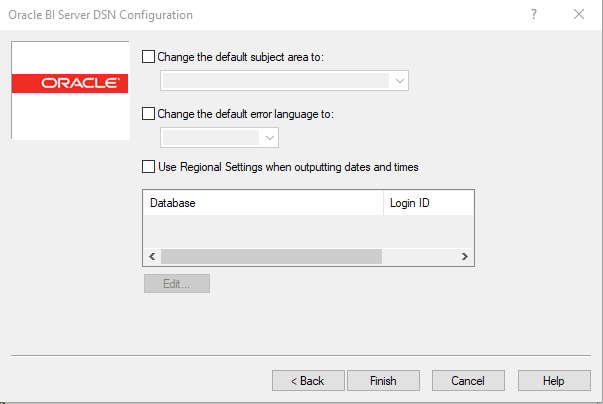This screenshot has height=404, width=603.
Task: Open Help for this dialog
Action: pyautogui.click(x=554, y=381)
